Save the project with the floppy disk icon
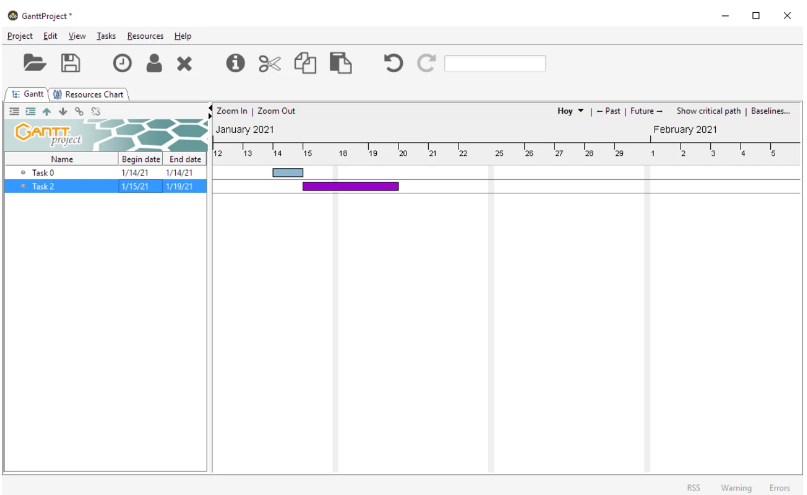 click(71, 64)
